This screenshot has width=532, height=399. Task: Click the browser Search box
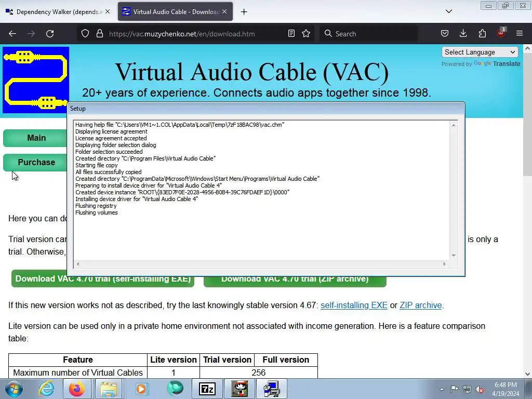tap(368, 34)
